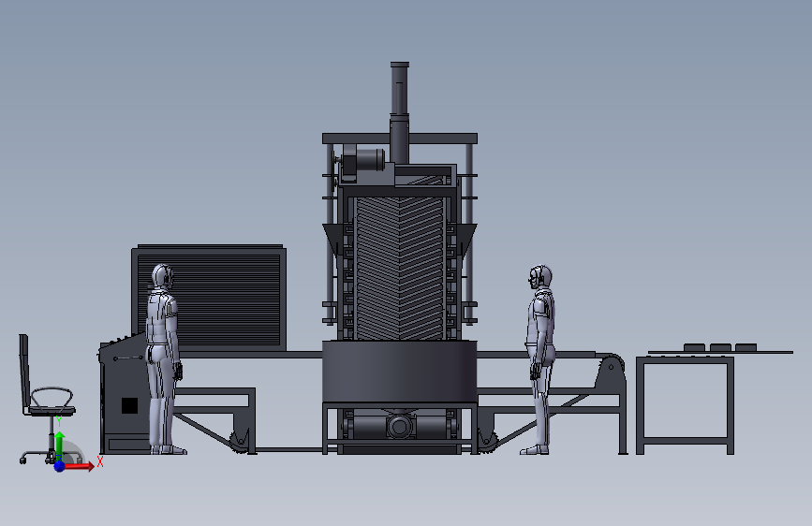Select the mannequin standing near the table
The width and height of the screenshot is (812, 526).
(540, 360)
